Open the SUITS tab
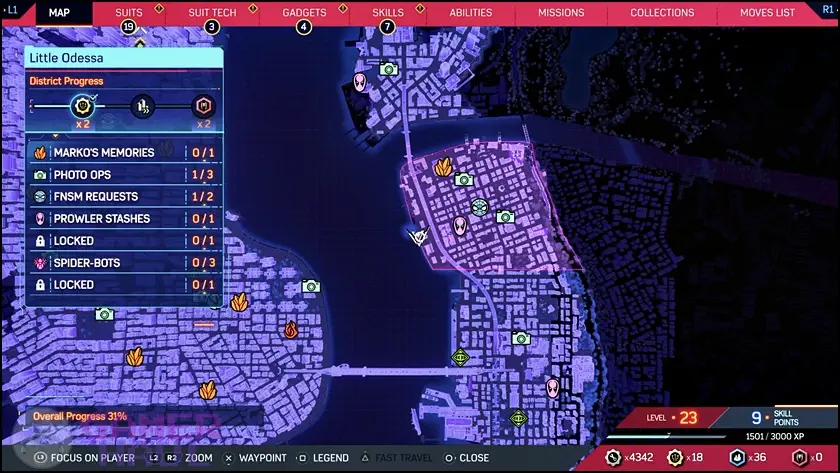This screenshot has height=473, width=840. [x=129, y=12]
